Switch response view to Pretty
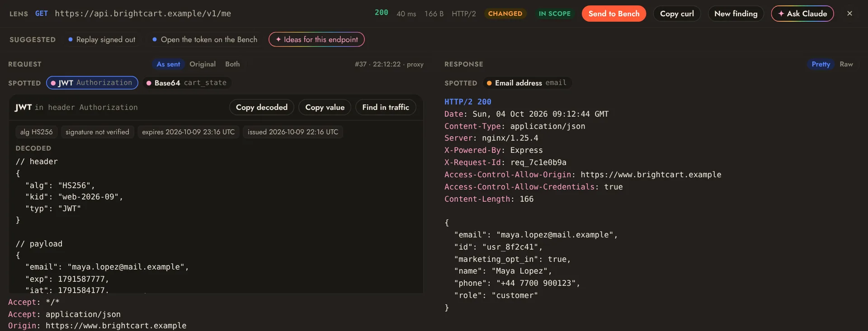The height and width of the screenshot is (331, 868). [821, 64]
